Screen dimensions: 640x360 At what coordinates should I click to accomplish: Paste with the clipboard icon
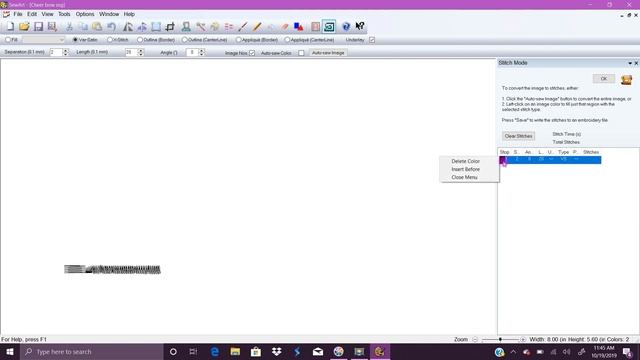click(x=97, y=27)
